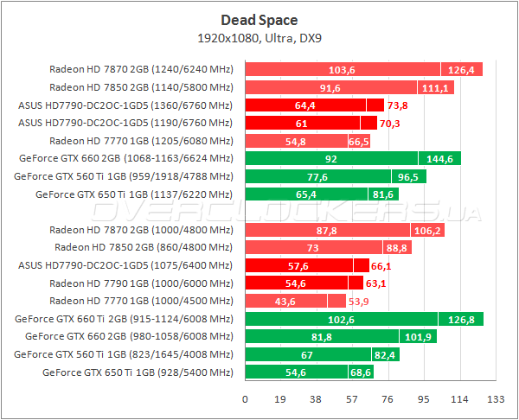Click the x-axis tick label 0

tap(245, 399)
